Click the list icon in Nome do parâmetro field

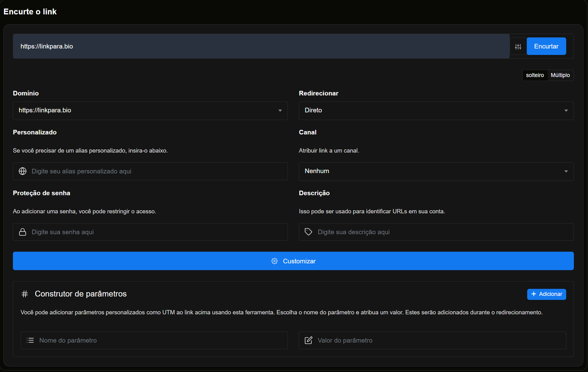(x=31, y=340)
